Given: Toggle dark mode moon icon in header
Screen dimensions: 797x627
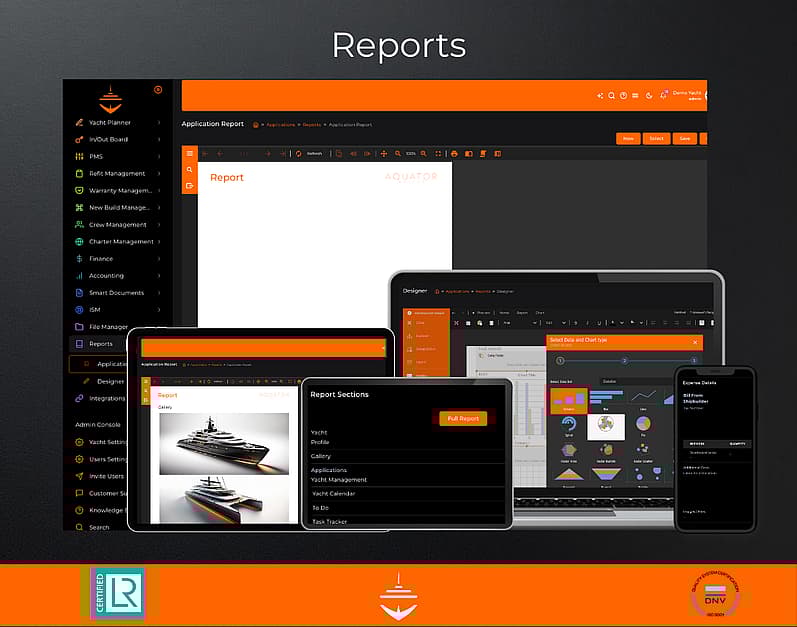Looking at the screenshot, I should pyautogui.click(x=649, y=96).
